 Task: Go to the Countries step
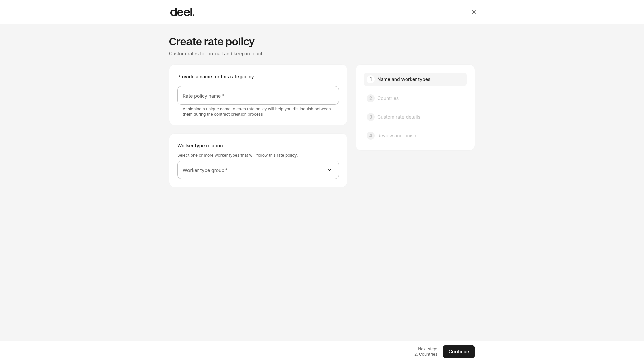(x=415, y=98)
